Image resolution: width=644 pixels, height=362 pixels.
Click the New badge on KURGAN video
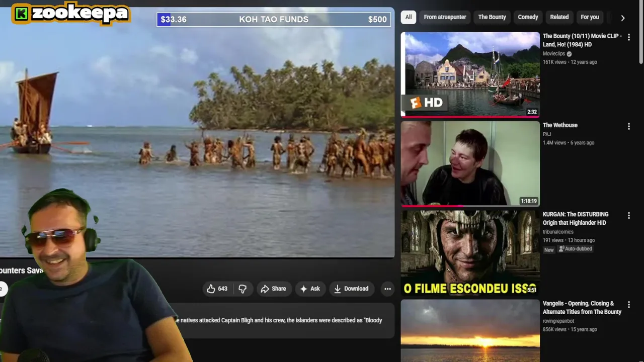click(549, 249)
